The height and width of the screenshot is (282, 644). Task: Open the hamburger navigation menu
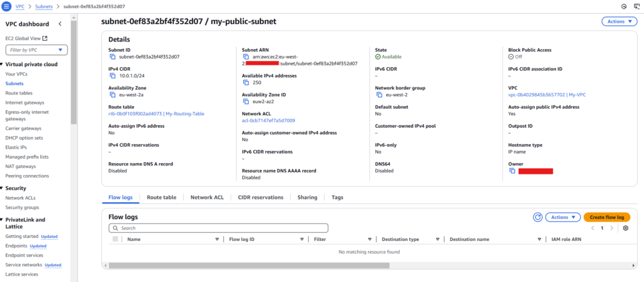point(6,6)
